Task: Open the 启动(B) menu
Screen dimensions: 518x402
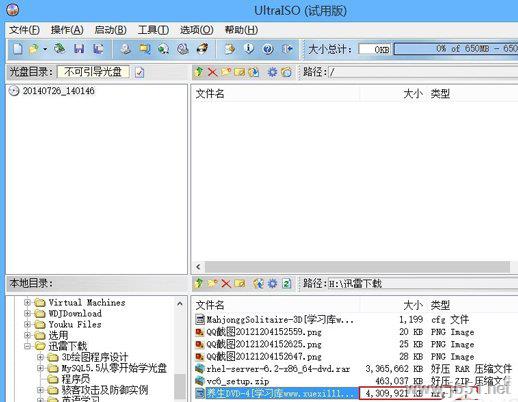Action: (x=110, y=30)
